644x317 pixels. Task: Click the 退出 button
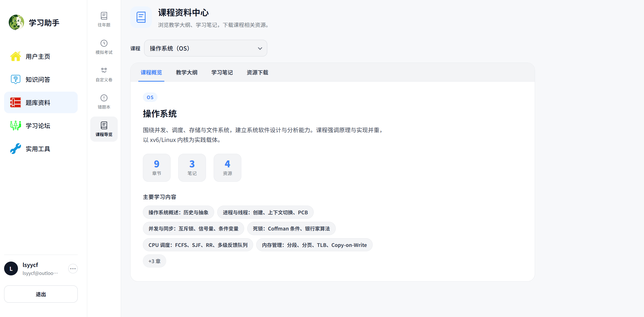click(x=41, y=294)
